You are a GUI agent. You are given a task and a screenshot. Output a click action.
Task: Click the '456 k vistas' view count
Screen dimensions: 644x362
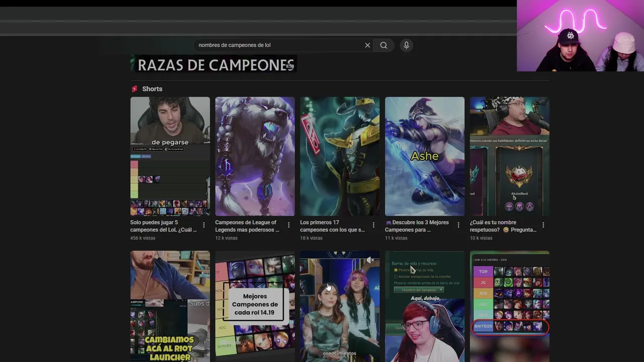143,238
